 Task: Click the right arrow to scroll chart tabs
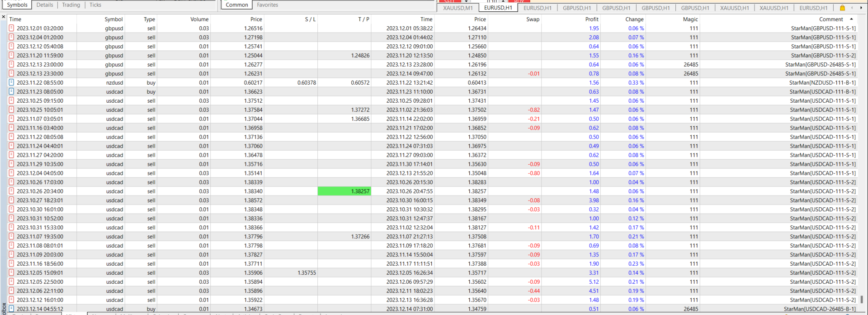click(x=861, y=8)
